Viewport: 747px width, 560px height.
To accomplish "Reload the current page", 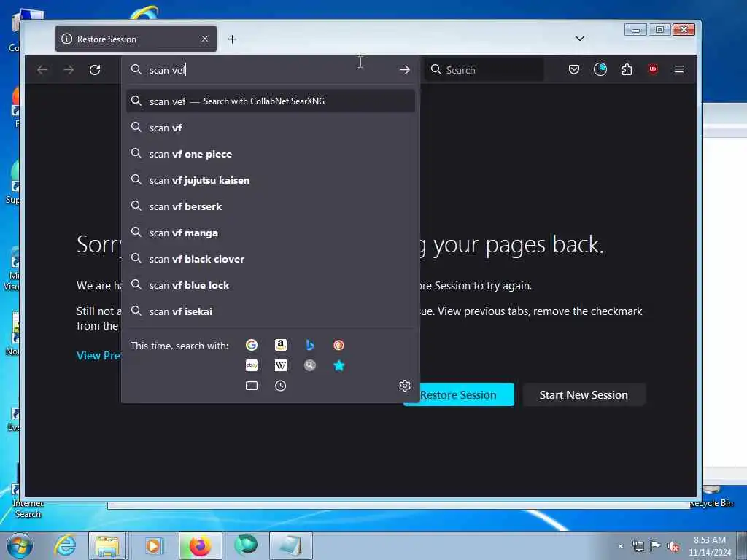I will 95,70.
